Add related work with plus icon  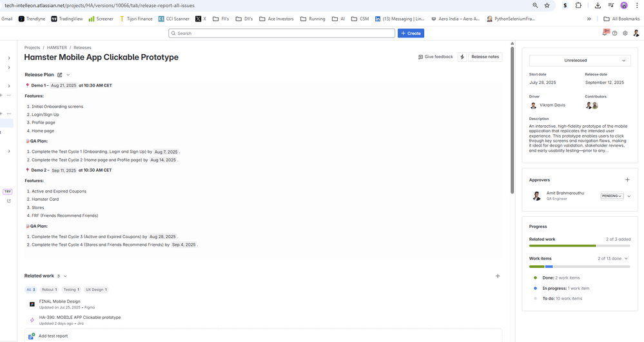[498, 276]
